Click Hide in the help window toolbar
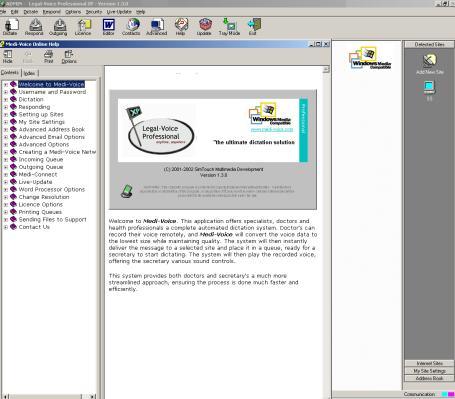The image size is (455, 399). pyautogui.click(x=8, y=57)
